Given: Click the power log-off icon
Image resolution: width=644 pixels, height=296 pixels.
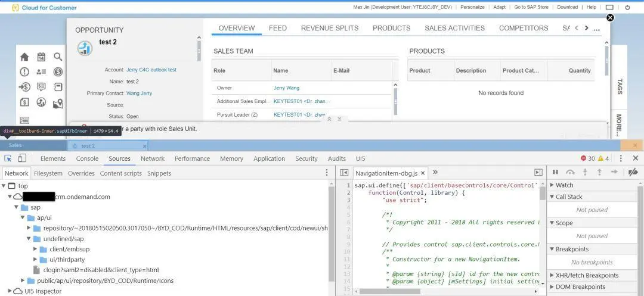Looking at the screenshot, I should click(x=627, y=7).
